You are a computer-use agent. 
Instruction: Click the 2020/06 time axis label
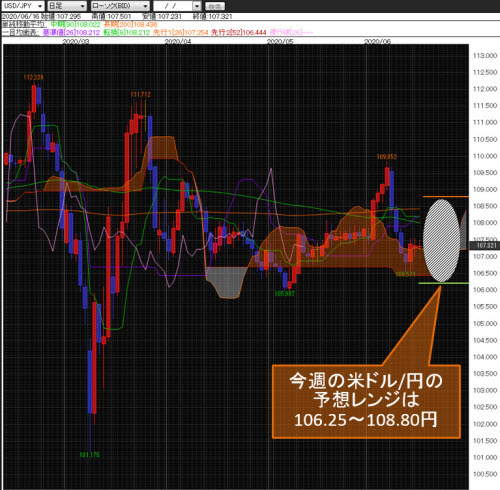(377, 41)
